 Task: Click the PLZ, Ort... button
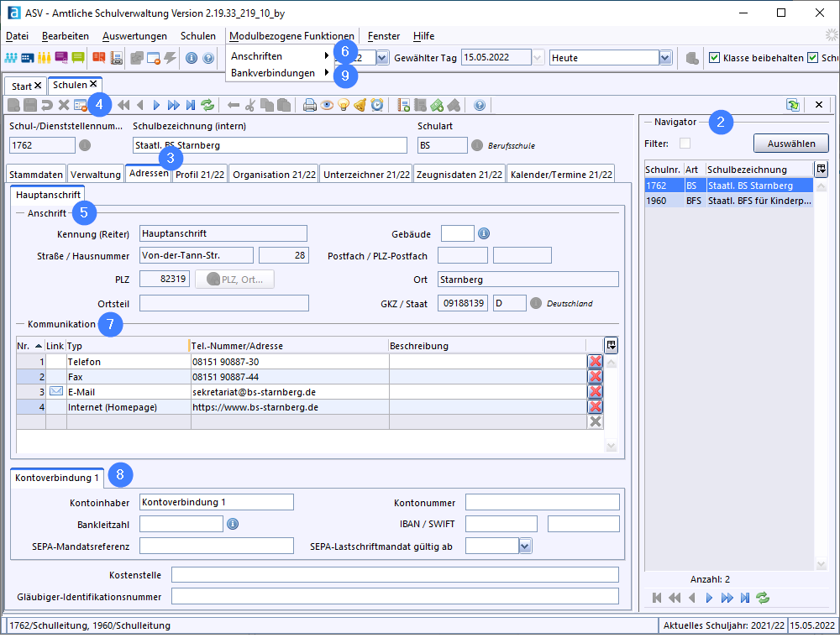coord(234,280)
